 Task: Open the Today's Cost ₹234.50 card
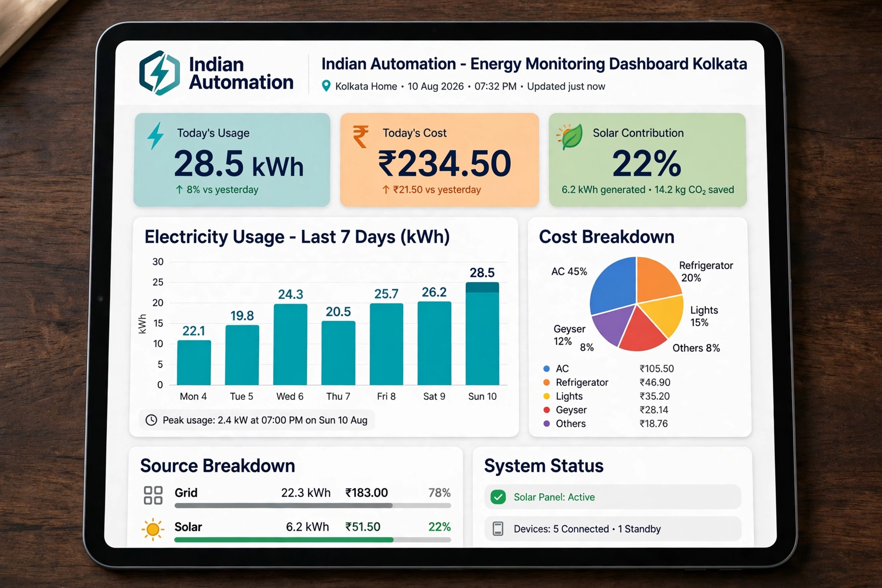pos(440,160)
